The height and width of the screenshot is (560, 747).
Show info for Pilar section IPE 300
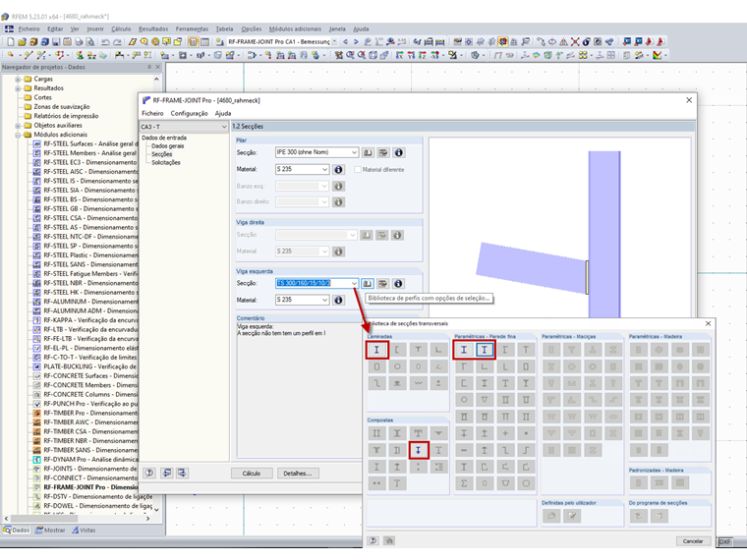(x=399, y=153)
